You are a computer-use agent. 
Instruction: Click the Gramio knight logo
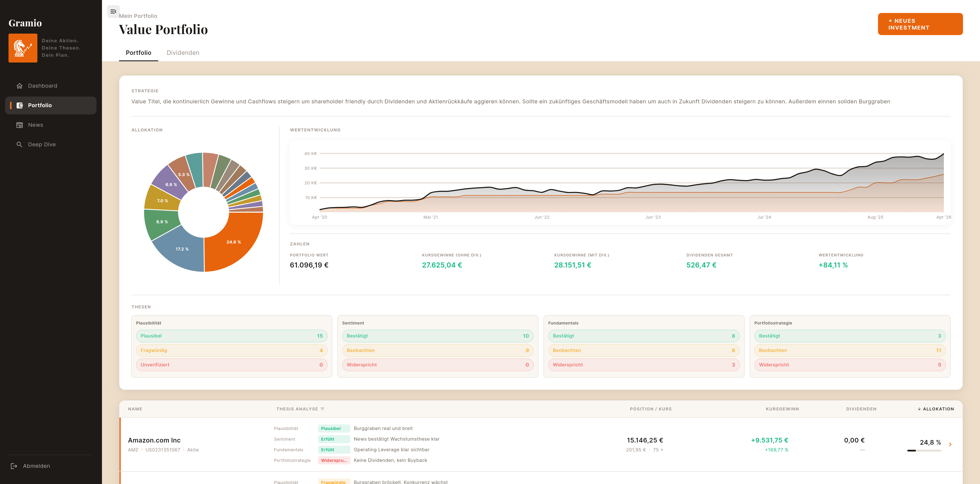(23, 48)
